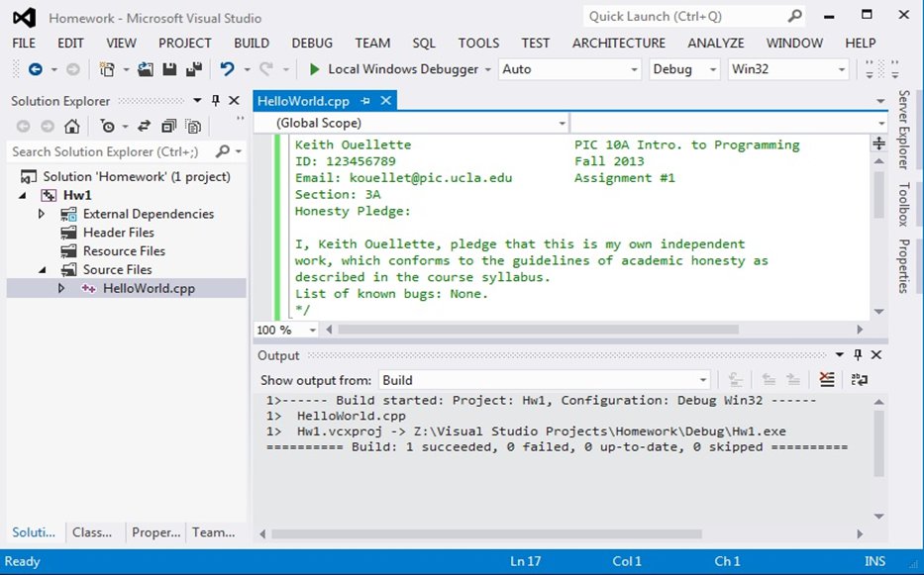Toggle word wrap in Output window
Image resolution: width=924 pixels, height=575 pixels.
[x=860, y=380]
